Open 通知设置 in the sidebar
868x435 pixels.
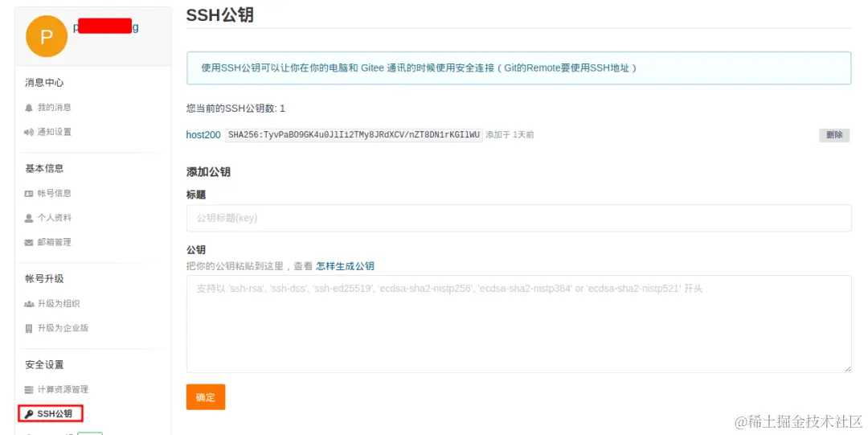point(55,132)
